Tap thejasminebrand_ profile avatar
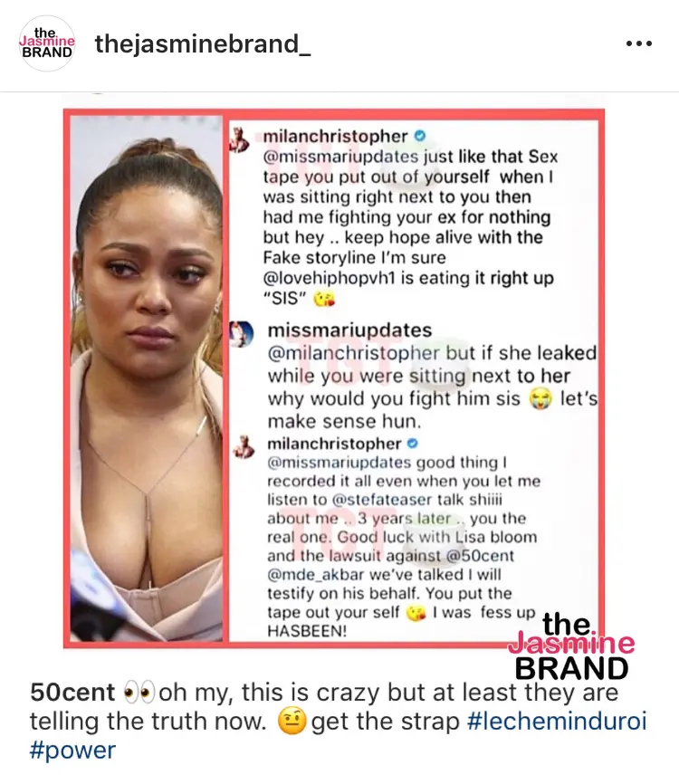679x784 pixels. coord(47,43)
